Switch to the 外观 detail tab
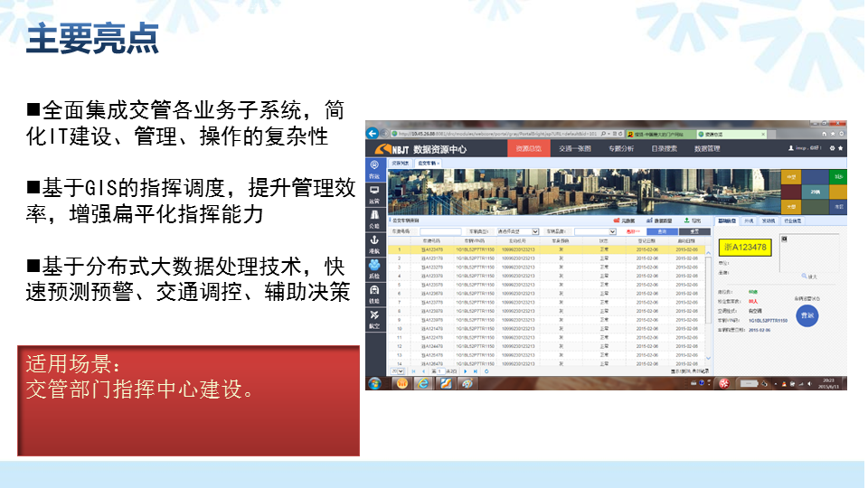Viewport: 868px width, 488px height. tap(749, 221)
